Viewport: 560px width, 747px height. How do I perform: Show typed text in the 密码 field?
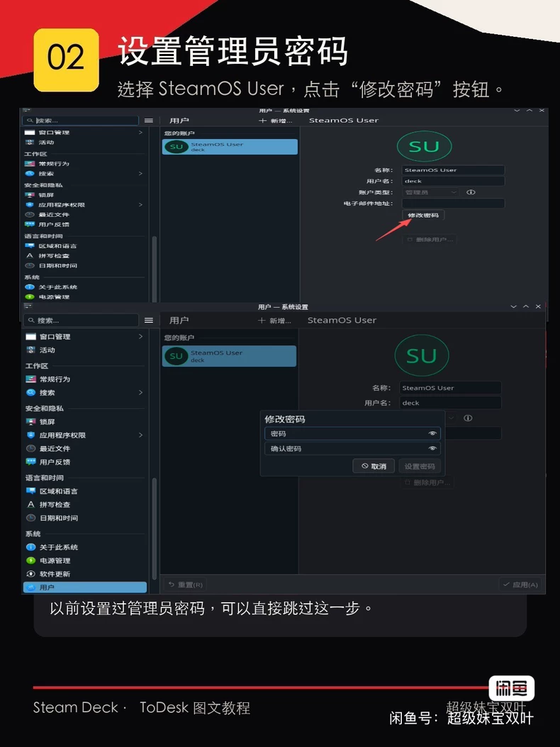[x=432, y=433]
